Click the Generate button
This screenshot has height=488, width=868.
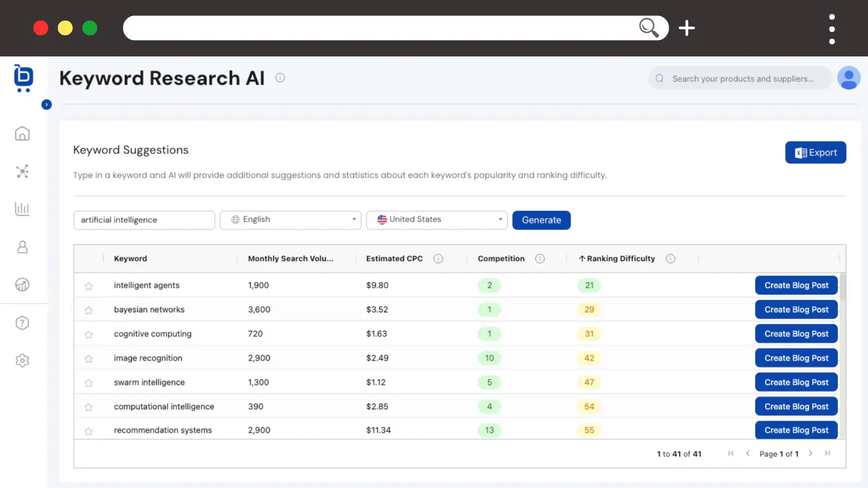(541, 220)
